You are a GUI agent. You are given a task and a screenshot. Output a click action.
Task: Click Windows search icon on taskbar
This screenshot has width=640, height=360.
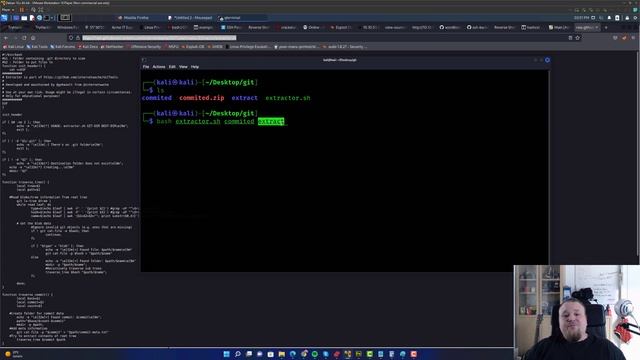click(x=238, y=354)
